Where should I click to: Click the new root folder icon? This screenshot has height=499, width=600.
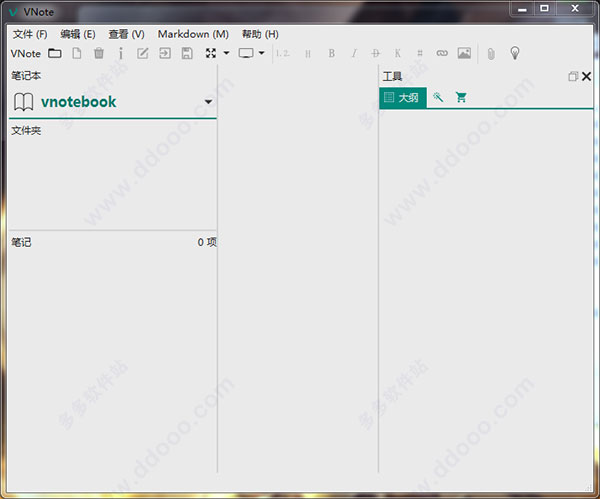point(55,53)
